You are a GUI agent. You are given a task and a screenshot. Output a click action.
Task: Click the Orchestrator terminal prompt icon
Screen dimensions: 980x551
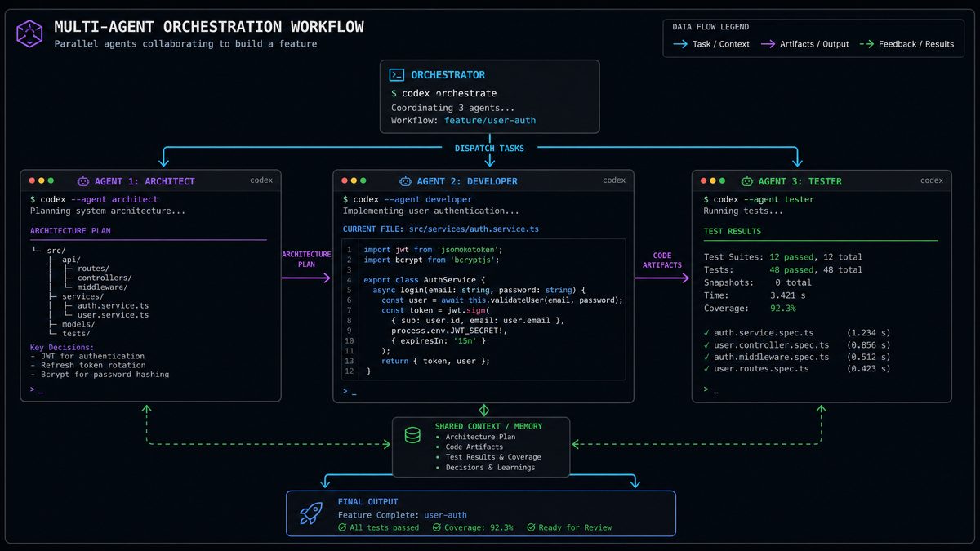coord(397,75)
